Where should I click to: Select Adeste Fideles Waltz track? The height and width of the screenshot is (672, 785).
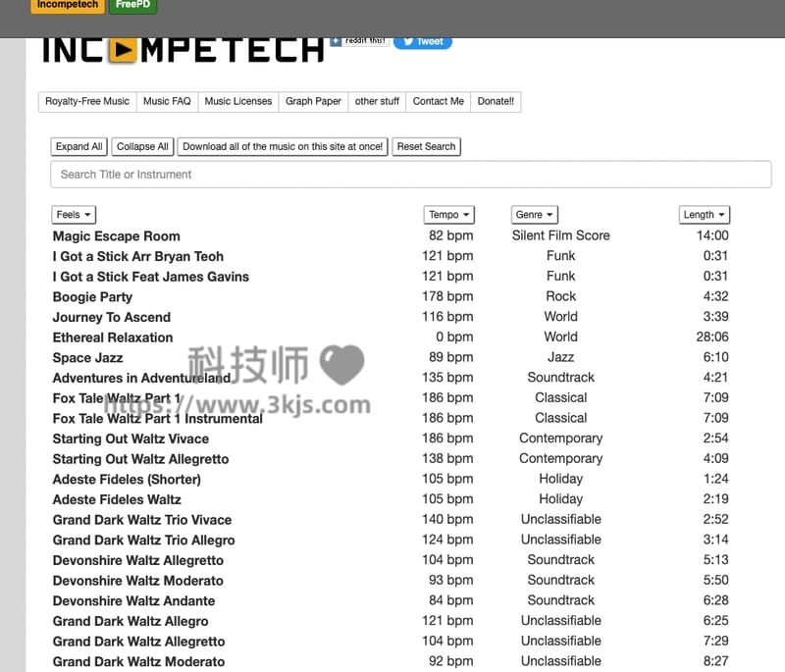coord(117,500)
